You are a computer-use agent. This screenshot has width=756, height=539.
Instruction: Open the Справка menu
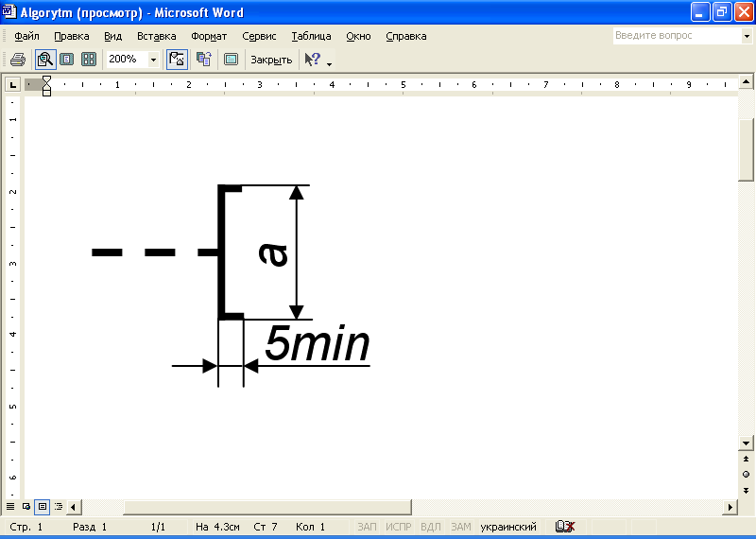click(x=406, y=36)
